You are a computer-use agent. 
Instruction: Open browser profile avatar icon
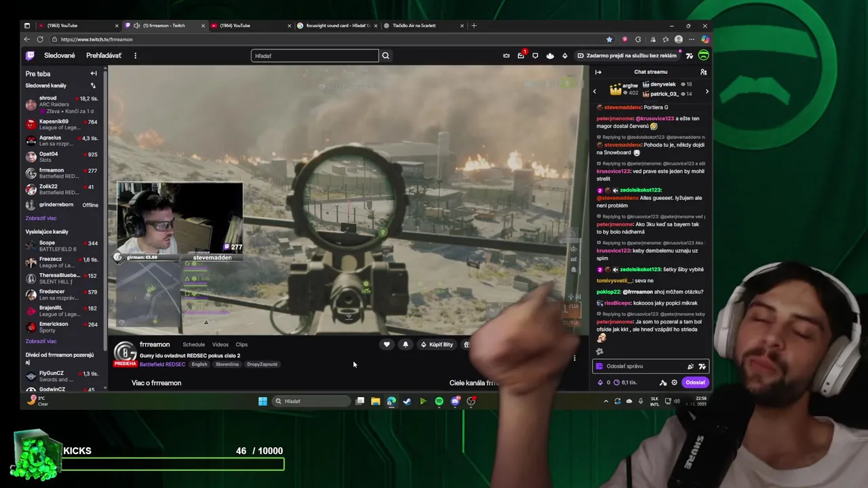coord(679,39)
